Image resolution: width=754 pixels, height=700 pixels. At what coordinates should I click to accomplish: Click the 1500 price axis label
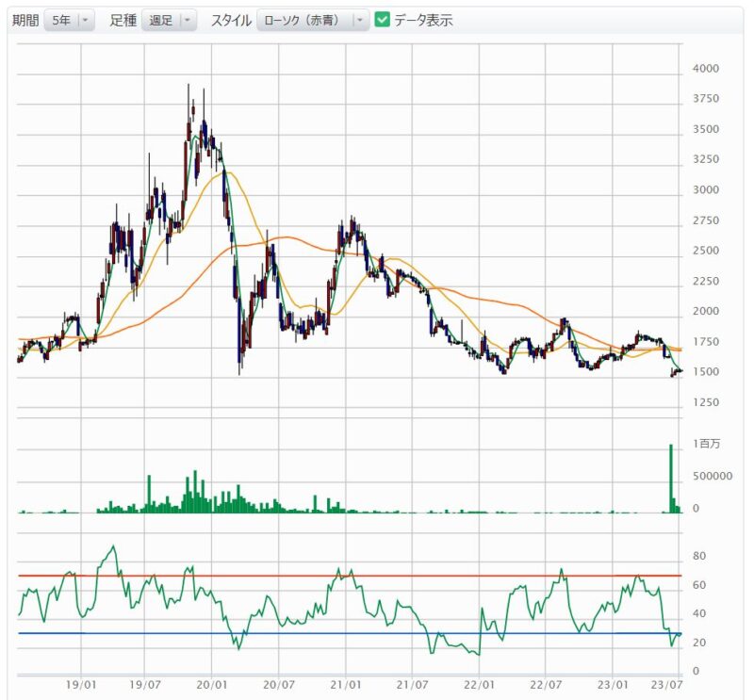[705, 371]
